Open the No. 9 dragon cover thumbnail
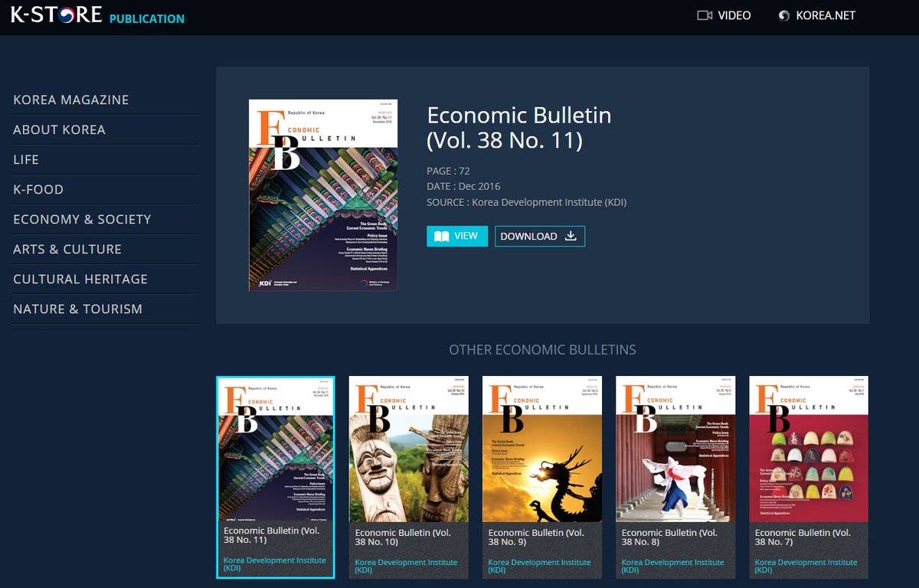This screenshot has width=919, height=588. click(542, 449)
